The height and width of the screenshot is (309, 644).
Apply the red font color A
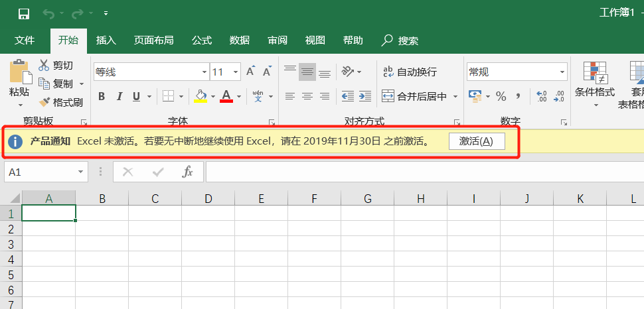(x=226, y=96)
